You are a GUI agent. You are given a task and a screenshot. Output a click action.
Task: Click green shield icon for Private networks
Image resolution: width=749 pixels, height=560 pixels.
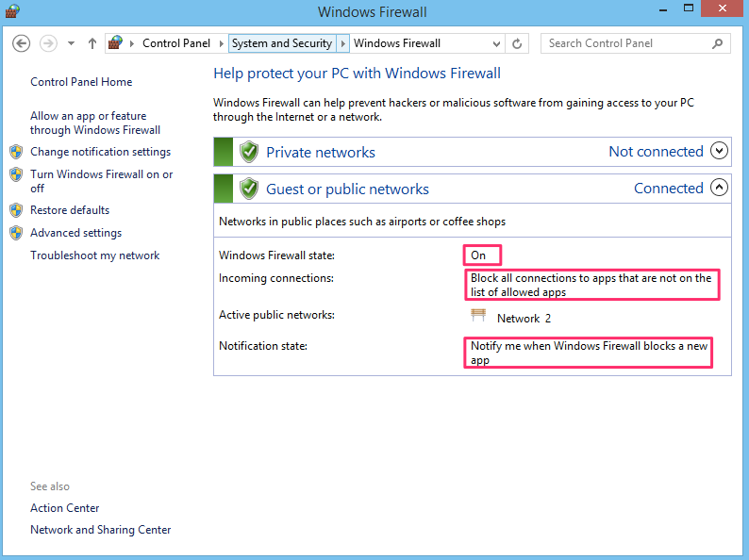pos(249,152)
